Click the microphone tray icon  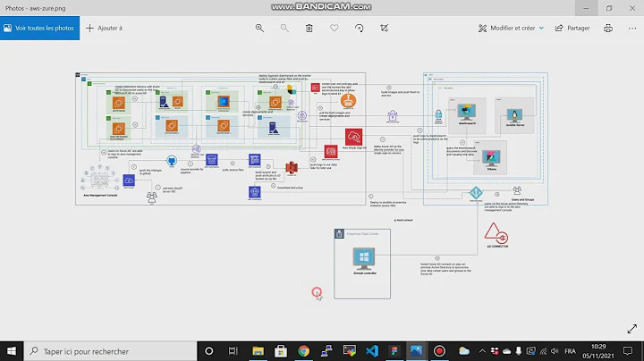(x=519, y=351)
